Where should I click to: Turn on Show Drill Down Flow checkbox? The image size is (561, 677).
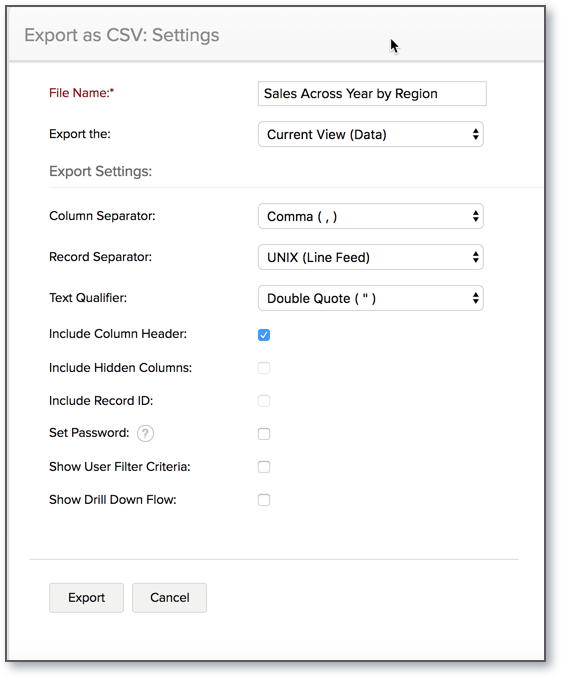(x=264, y=500)
